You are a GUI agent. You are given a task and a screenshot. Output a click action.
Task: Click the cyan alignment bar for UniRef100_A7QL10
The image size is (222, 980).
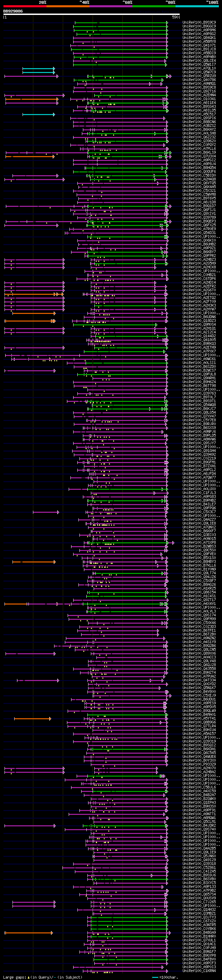38,68
